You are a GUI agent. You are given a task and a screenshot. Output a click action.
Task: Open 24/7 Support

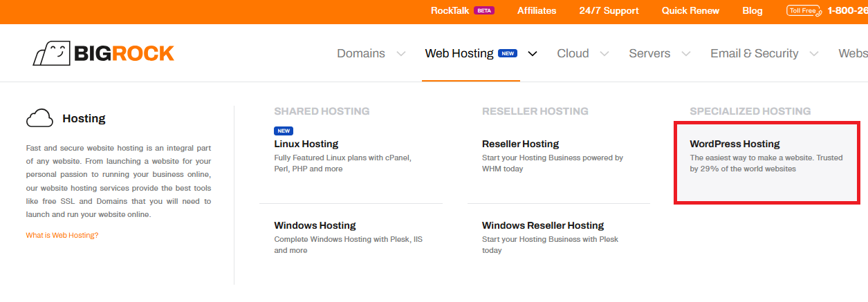coord(609,10)
